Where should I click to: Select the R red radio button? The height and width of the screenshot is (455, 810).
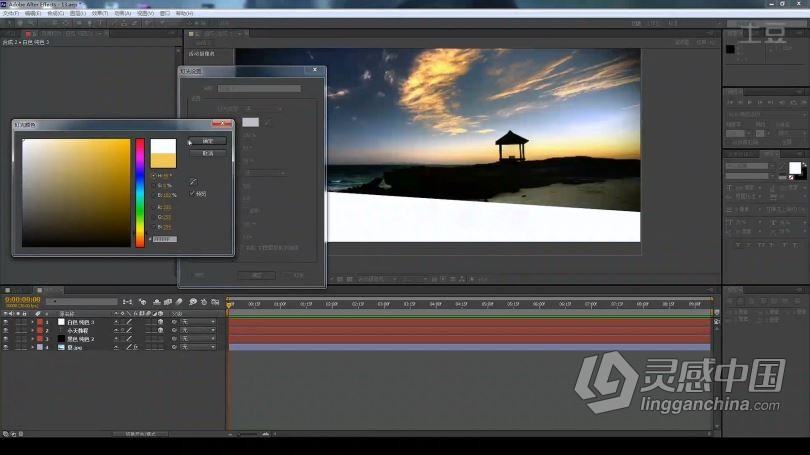pyautogui.click(x=153, y=207)
